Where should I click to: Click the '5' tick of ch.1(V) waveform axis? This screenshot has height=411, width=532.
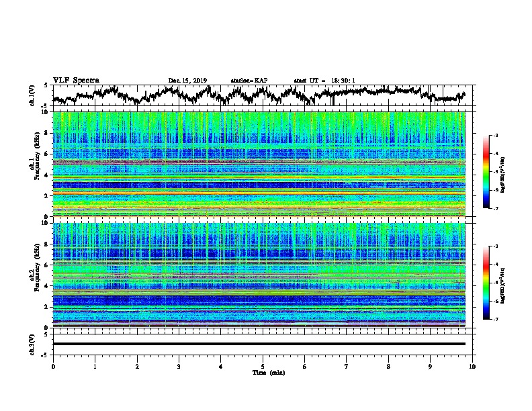coord(46,85)
